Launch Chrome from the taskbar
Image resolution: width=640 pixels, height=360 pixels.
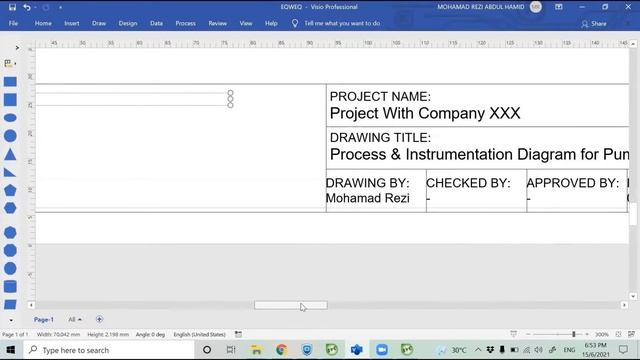[281, 350]
